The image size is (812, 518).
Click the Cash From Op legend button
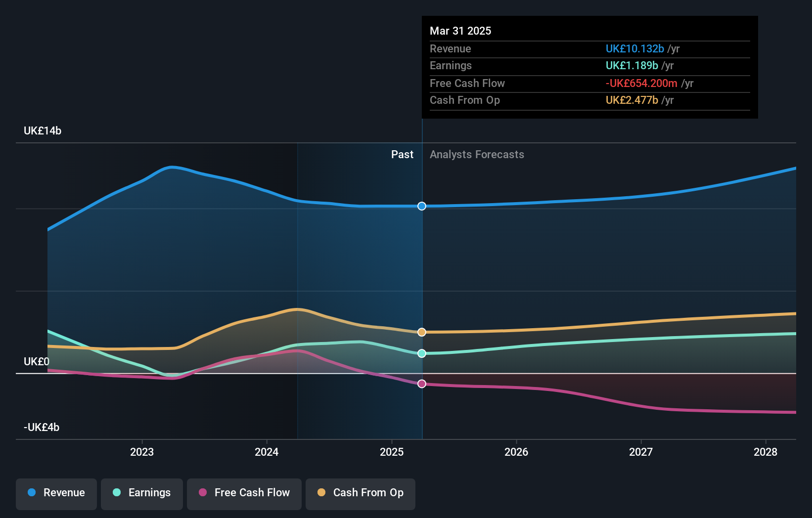pos(361,493)
